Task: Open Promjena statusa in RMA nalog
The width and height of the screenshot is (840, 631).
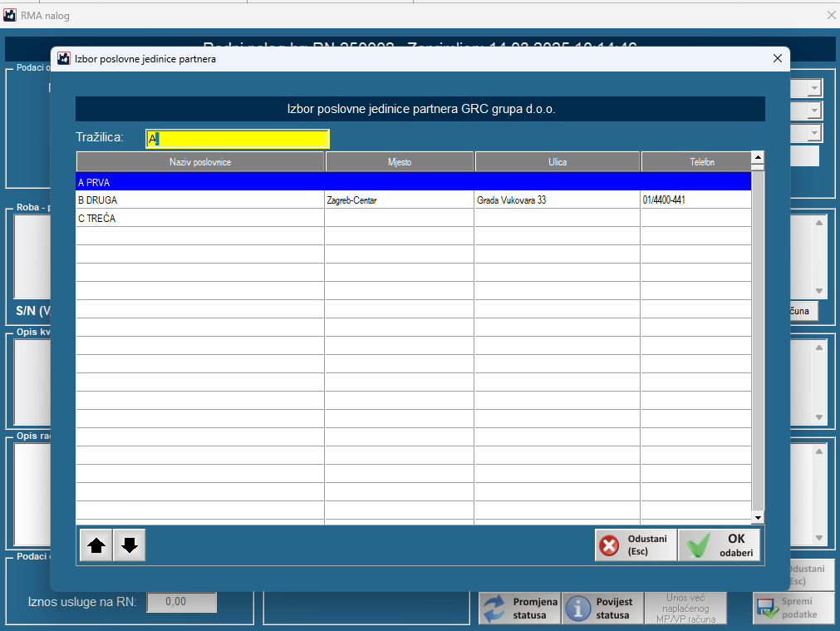Action: [519, 608]
